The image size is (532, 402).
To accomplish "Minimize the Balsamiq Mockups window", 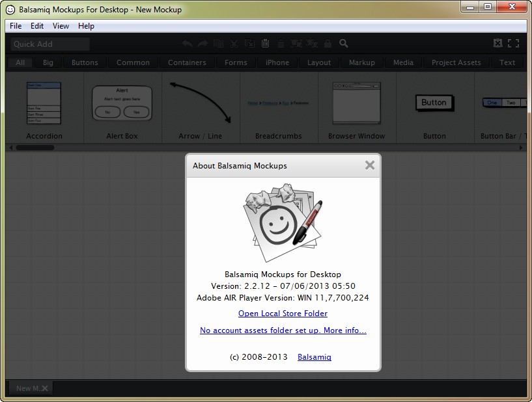I will [x=470, y=7].
